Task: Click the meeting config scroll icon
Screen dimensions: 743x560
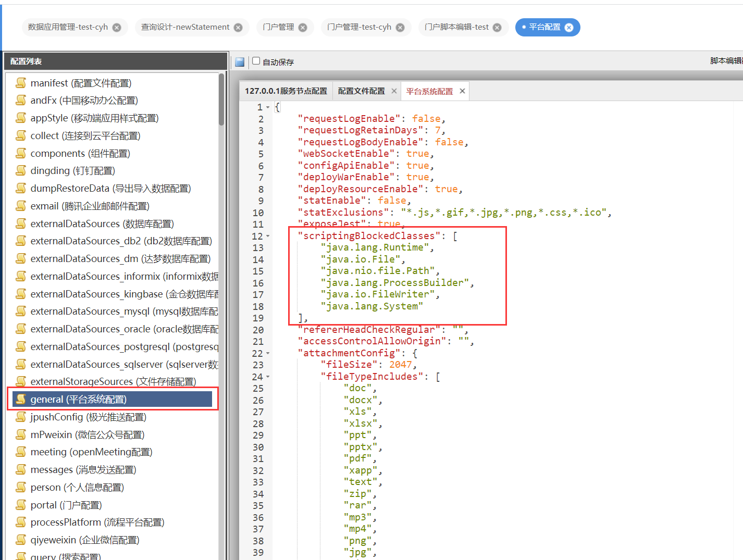Action: tap(21, 452)
